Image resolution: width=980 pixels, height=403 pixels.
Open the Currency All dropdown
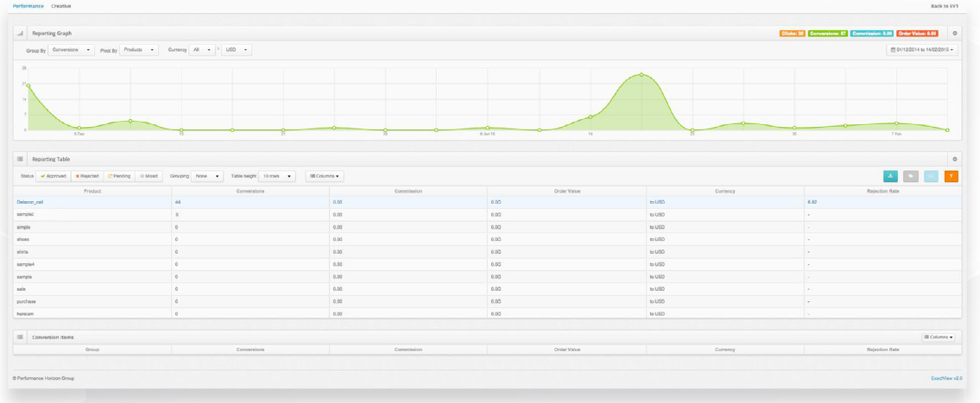tap(203, 49)
